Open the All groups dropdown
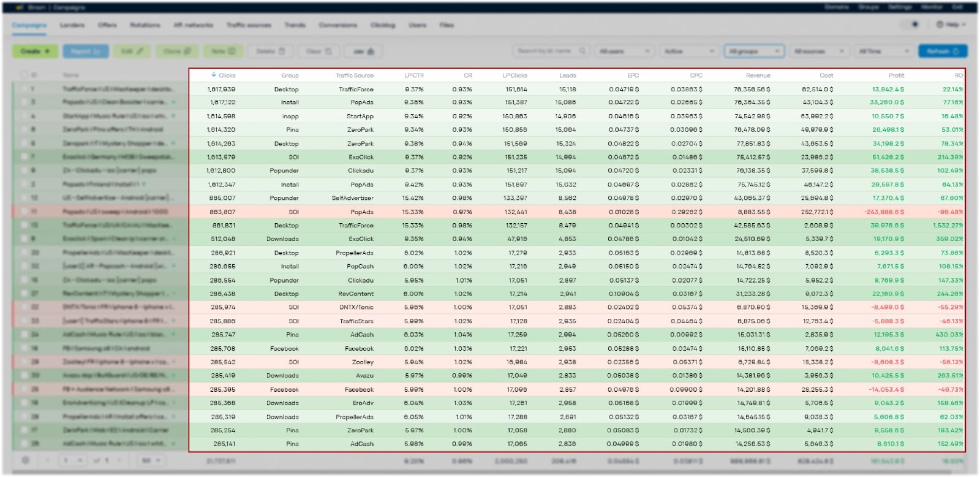980x477 pixels. [x=754, y=51]
